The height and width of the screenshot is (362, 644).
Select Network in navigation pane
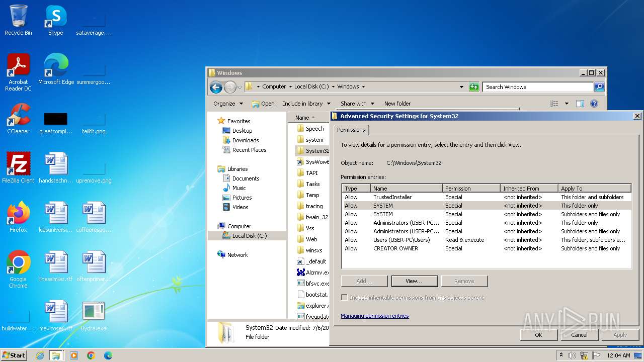coord(237,255)
